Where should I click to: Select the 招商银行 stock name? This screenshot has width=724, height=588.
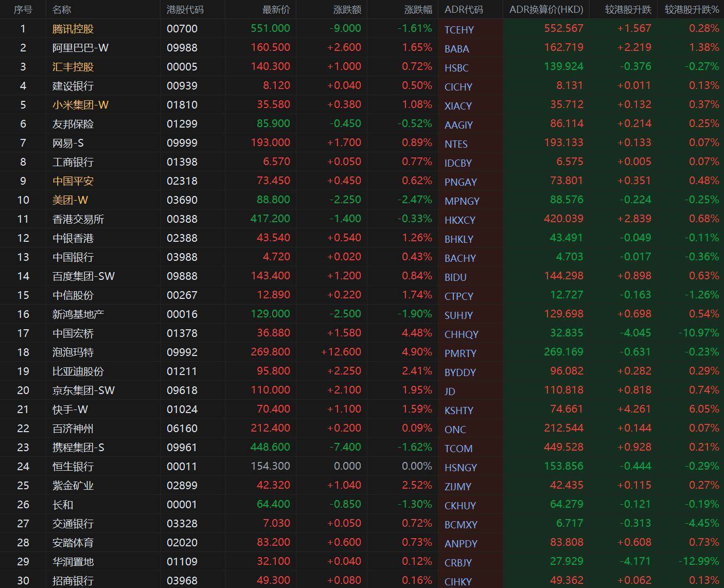[73, 581]
